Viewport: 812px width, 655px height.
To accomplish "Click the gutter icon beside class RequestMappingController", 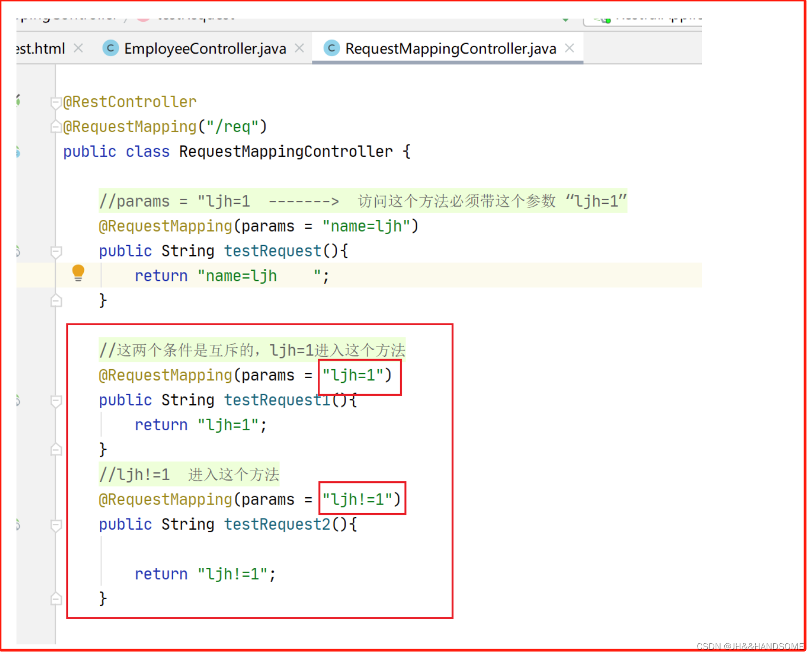I will point(18,152).
